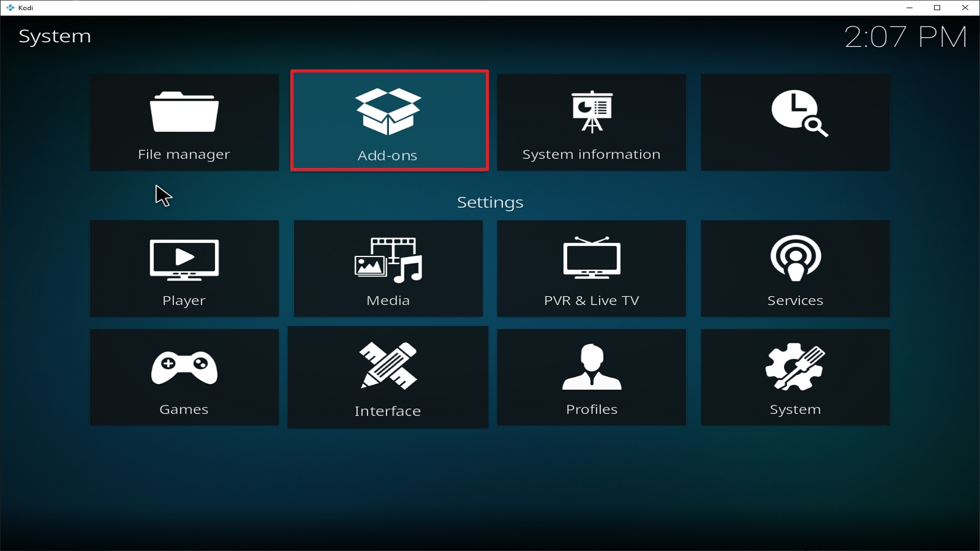
Task: Click the 2:07 PM clock display
Action: 905,37
